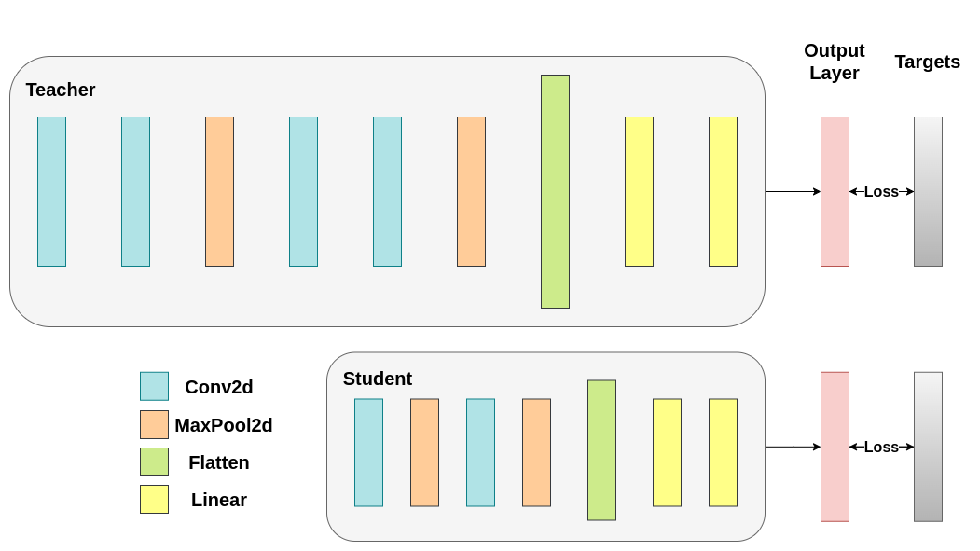Image resolution: width=980 pixels, height=551 pixels.
Task: Click the Loss label in Teacher row
Action: [x=881, y=191]
